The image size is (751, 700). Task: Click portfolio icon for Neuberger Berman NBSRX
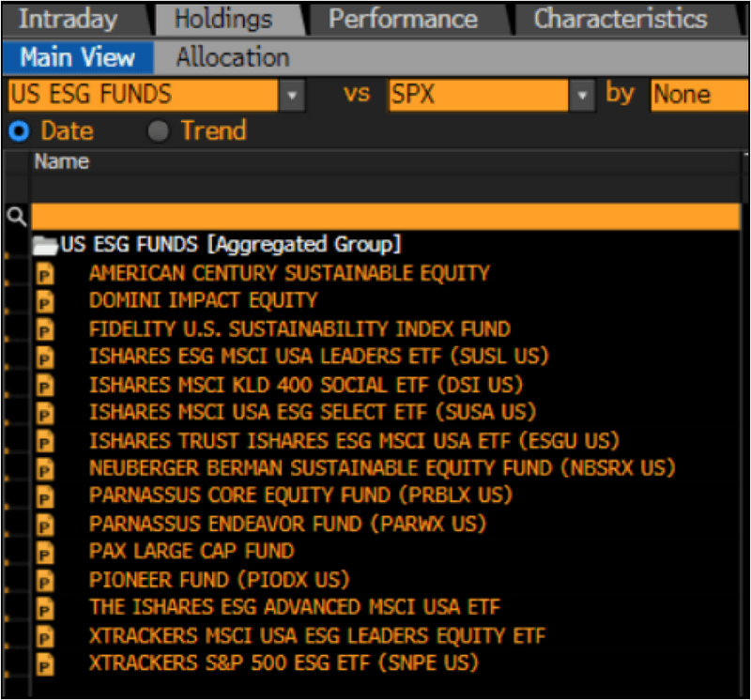tap(44, 469)
